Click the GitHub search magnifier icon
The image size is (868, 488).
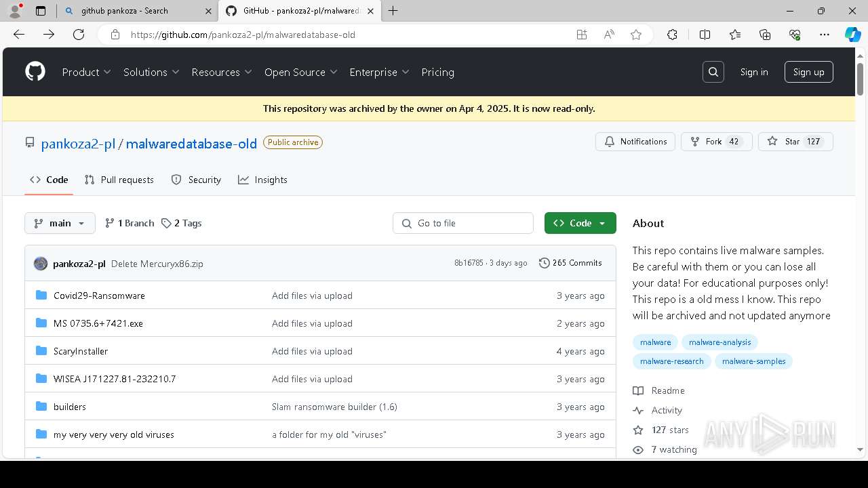(x=713, y=72)
